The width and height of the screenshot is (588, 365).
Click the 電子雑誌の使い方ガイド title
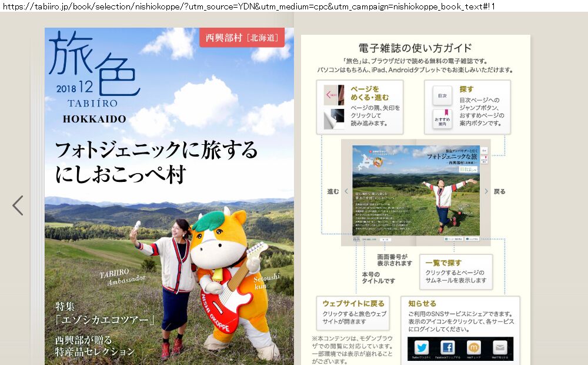pyautogui.click(x=415, y=48)
